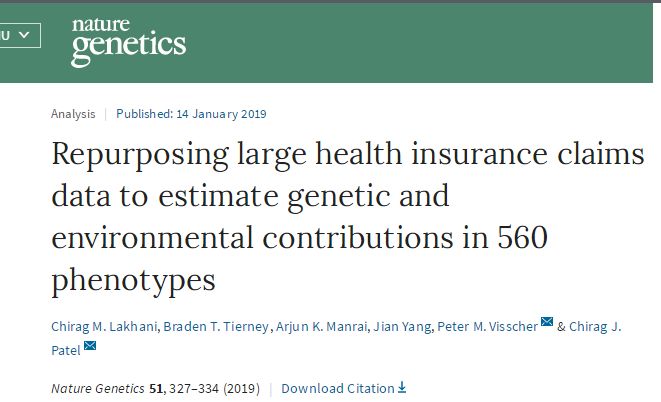Click the Published 14 January 2019 date
Viewport: 661px width, 402px height.
click(191, 114)
